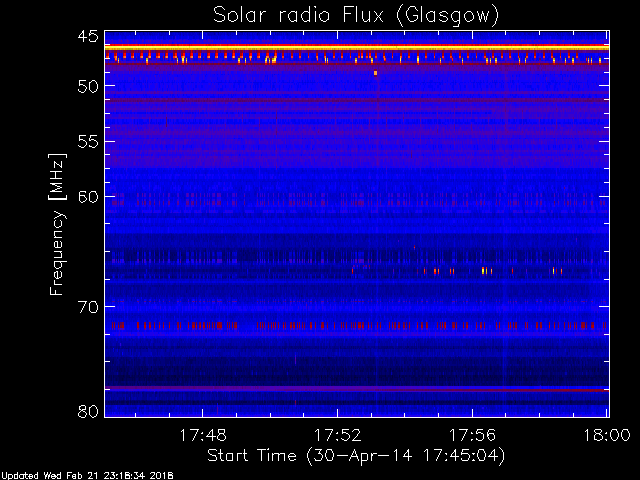Click the 'Updated Wed Feb 21' timestamp
The image size is (640, 480).
coord(87,476)
